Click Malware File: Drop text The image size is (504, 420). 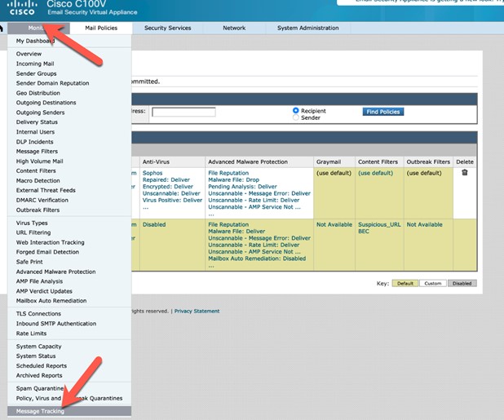234,179
